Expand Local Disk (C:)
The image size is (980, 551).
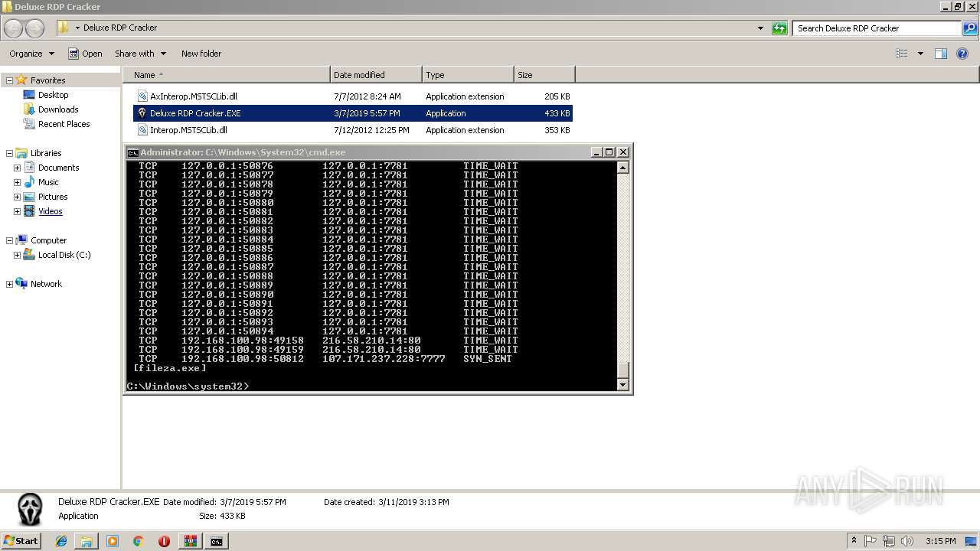[17, 255]
